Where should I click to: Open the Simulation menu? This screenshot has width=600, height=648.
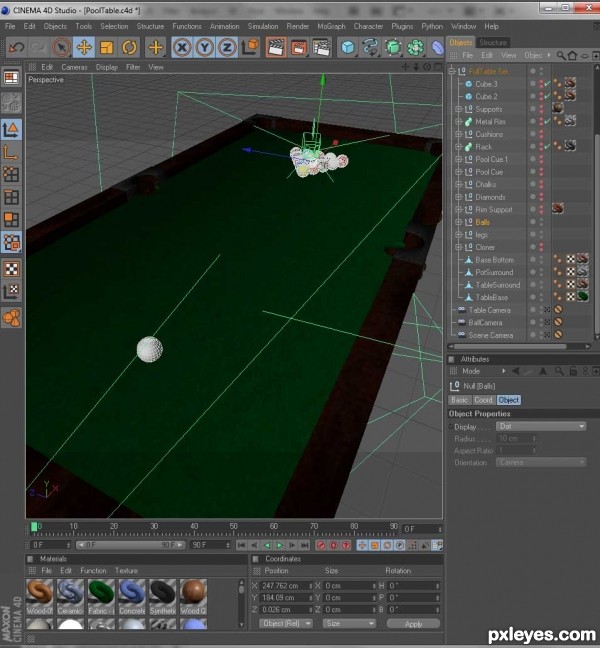tap(263, 26)
